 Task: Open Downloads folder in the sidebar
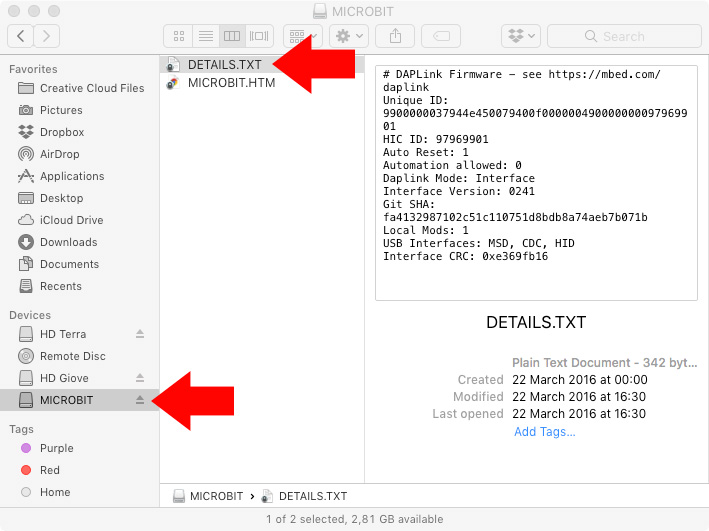(x=68, y=242)
